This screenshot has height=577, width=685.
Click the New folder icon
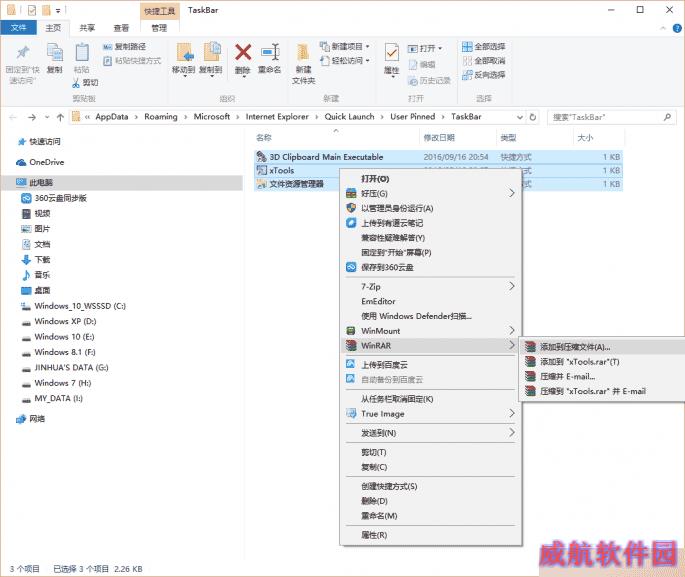[303, 52]
